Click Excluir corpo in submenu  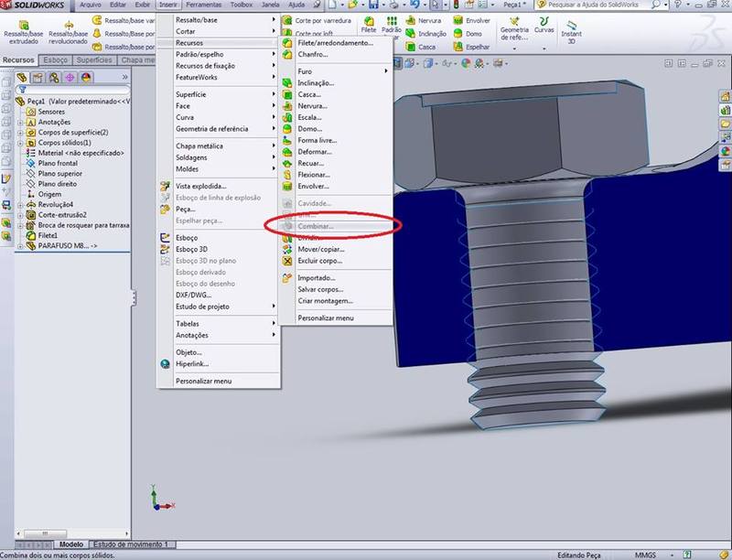[x=319, y=261]
